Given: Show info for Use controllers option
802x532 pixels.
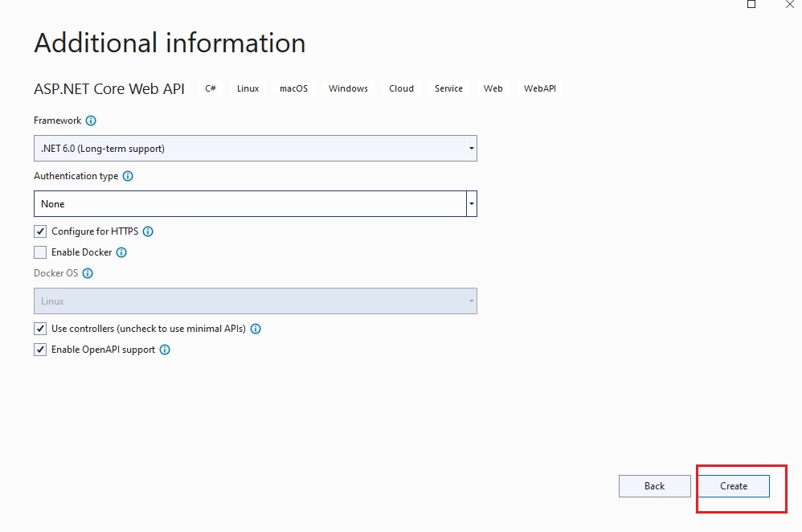Looking at the screenshot, I should (256, 329).
